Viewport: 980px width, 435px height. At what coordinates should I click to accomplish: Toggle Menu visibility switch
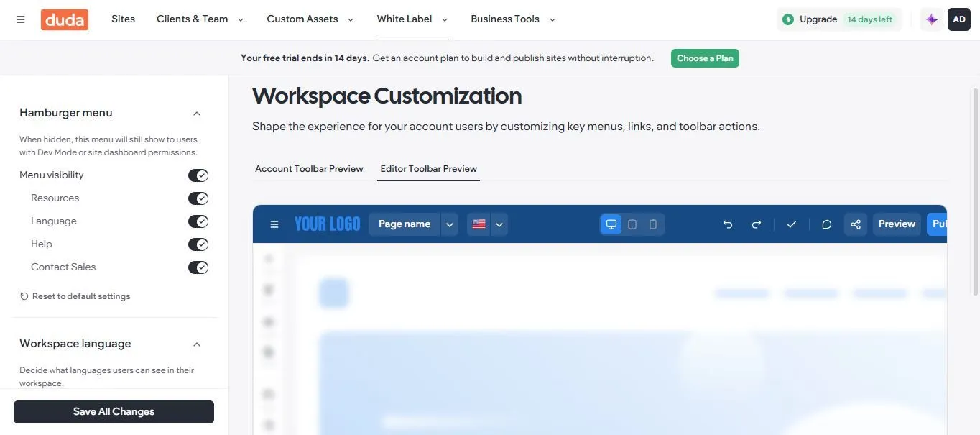pyautogui.click(x=198, y=175)
